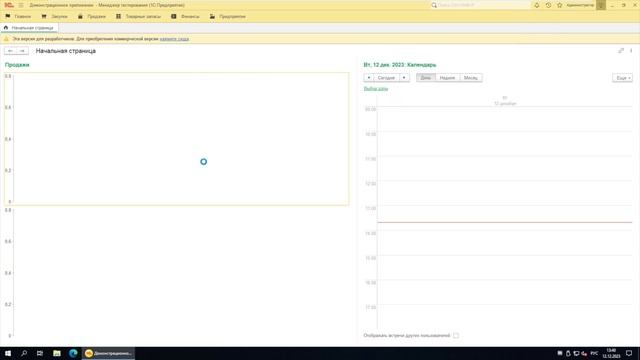Click the 12 декабря day column header

(505, 101)
